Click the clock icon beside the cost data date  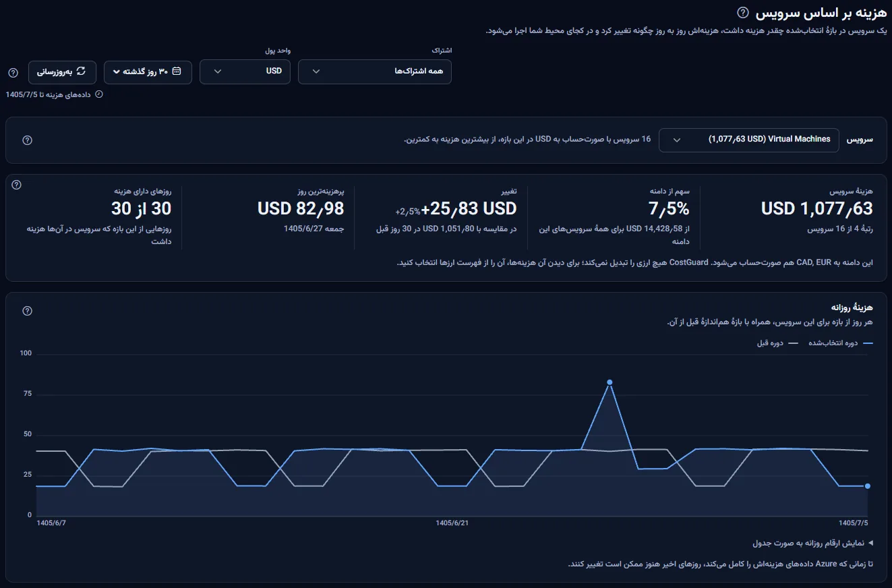coord(99,94)
